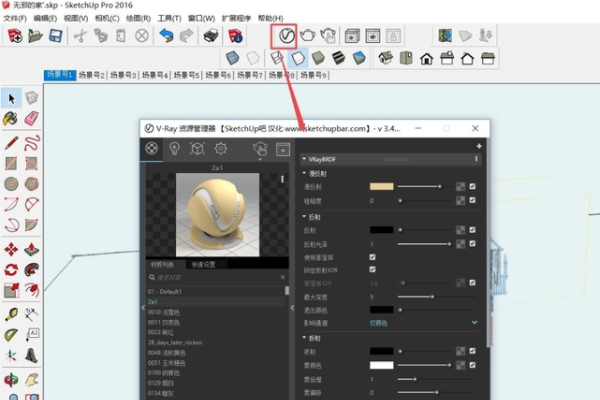Open the V-Ray Asset Editor toolbar icon
The width and height of the screenshot is (600, 400).
tap(287, 35)
